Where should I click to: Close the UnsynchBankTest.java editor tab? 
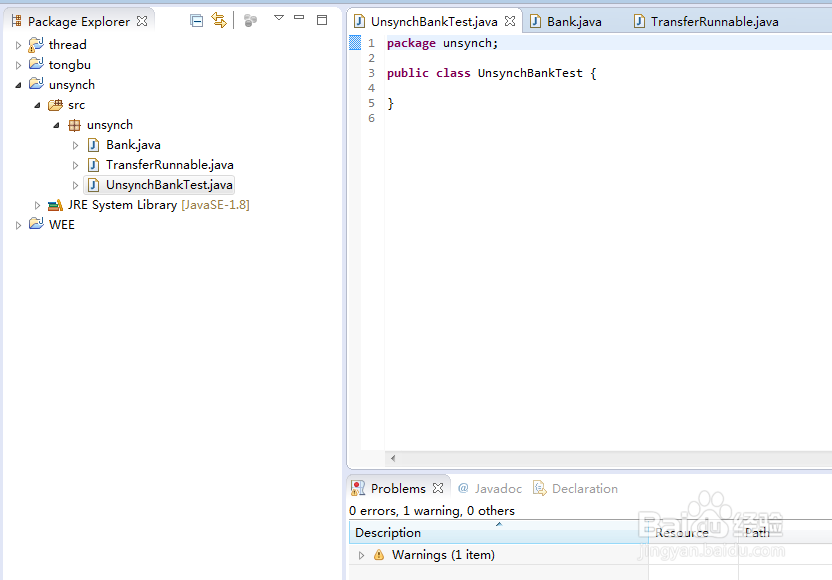coord(510,21)
